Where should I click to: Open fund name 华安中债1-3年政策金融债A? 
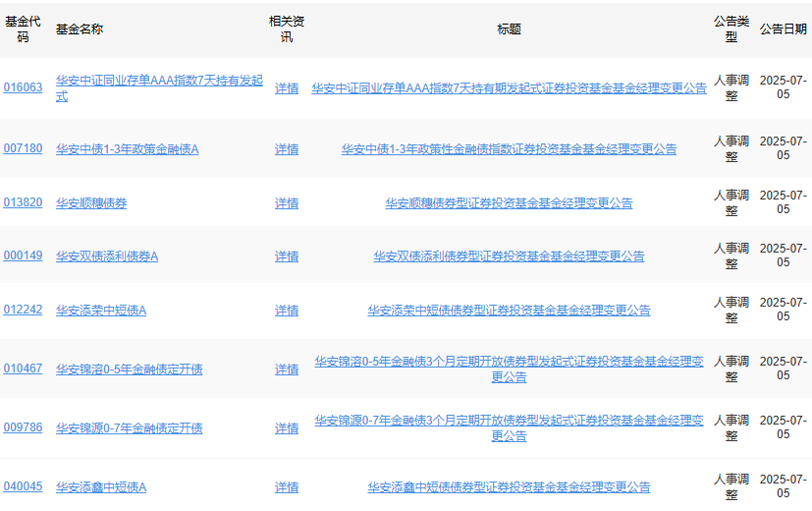coord(128,149)
